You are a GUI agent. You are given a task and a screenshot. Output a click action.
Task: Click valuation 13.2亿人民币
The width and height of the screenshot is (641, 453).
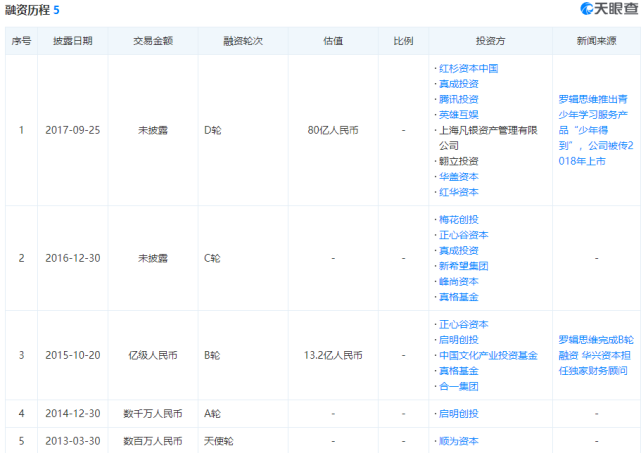pos(333,355)
